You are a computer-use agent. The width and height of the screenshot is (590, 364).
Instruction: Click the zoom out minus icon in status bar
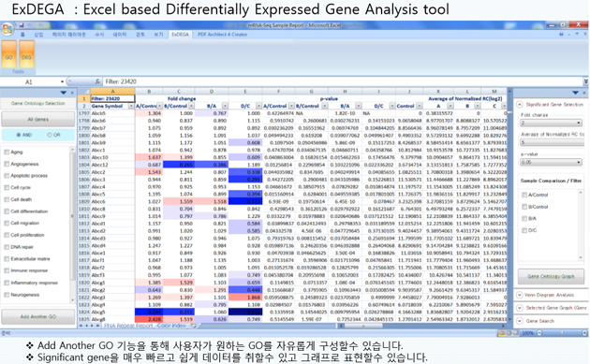point(539,333)
